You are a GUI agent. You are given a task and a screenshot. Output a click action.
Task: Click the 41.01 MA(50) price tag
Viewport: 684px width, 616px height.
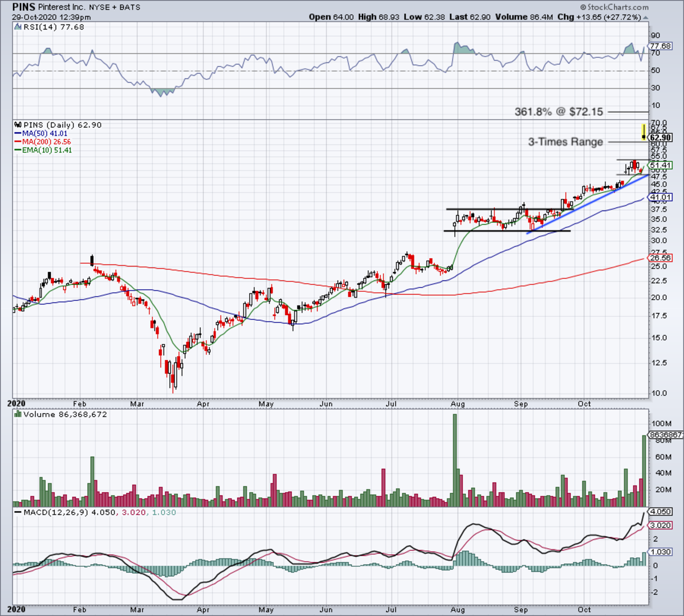[661, 197]
